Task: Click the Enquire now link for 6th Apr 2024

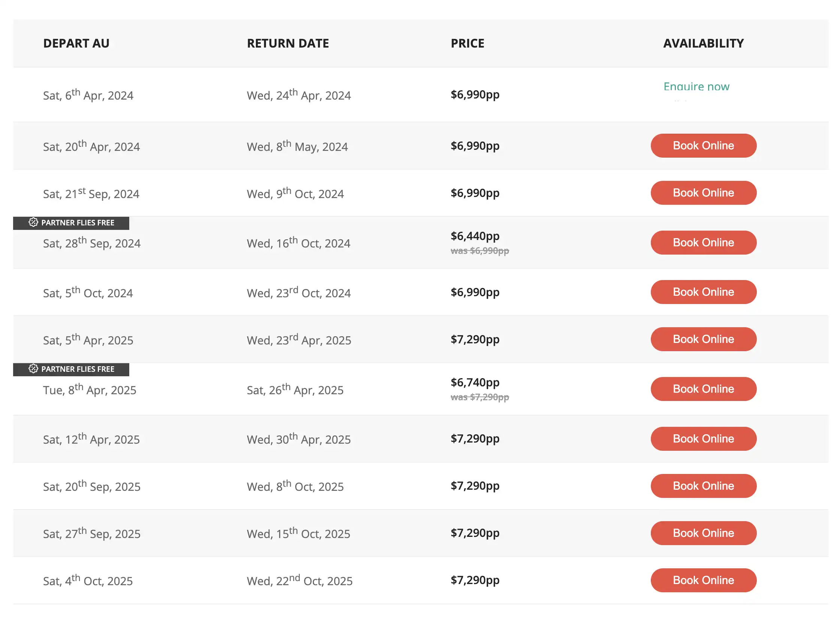Action: point(696,86)
